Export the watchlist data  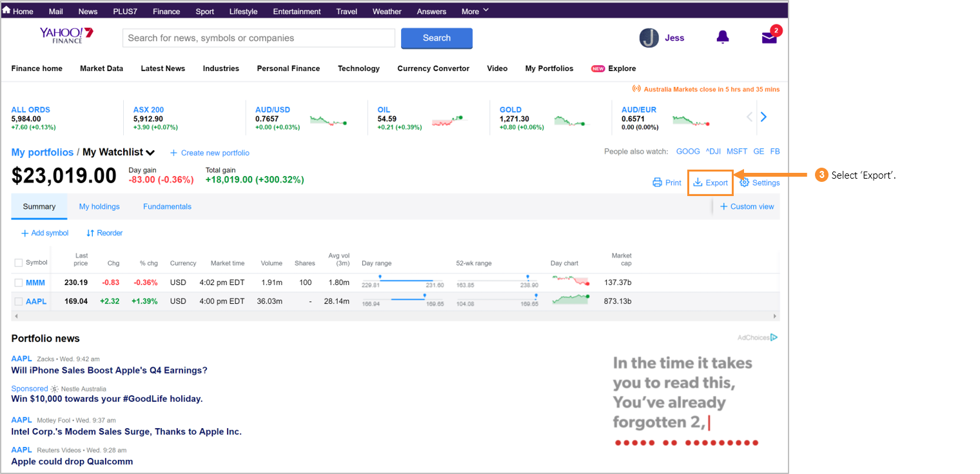(x=710, y=183)
